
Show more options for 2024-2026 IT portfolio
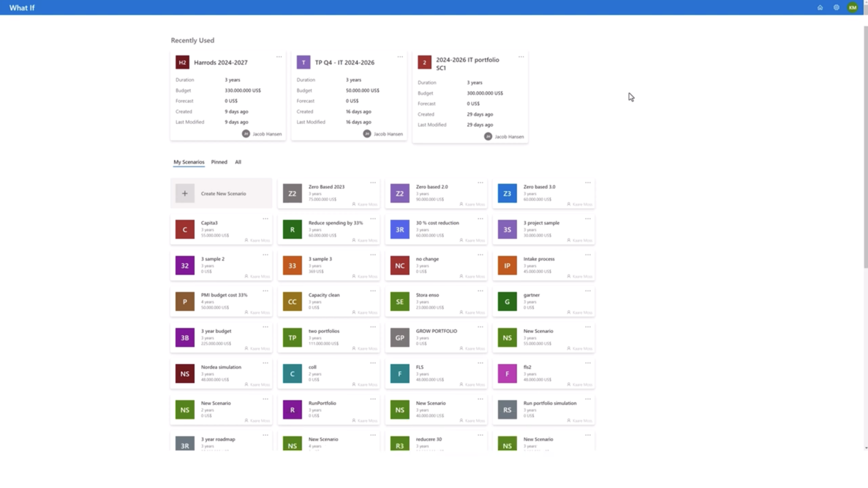(521, 57)
